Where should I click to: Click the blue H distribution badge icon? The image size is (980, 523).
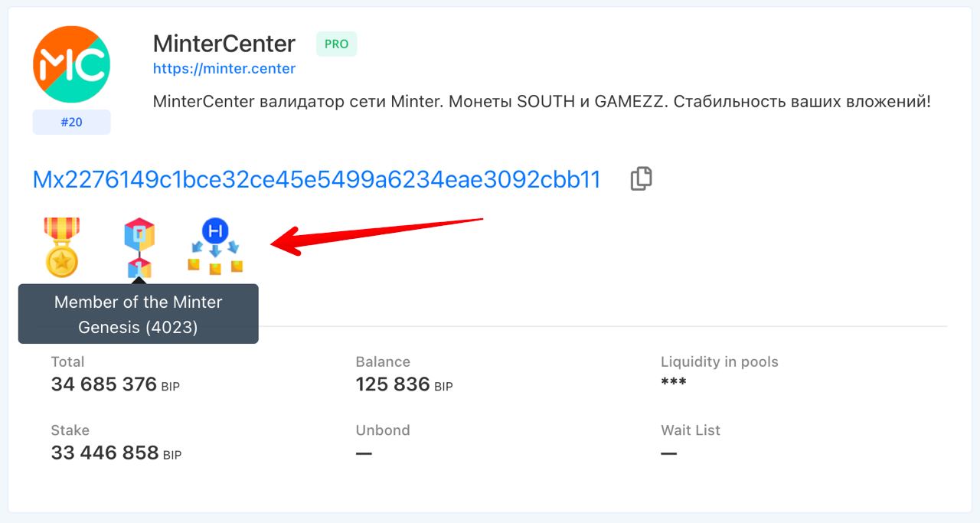[x=215, y=246]
